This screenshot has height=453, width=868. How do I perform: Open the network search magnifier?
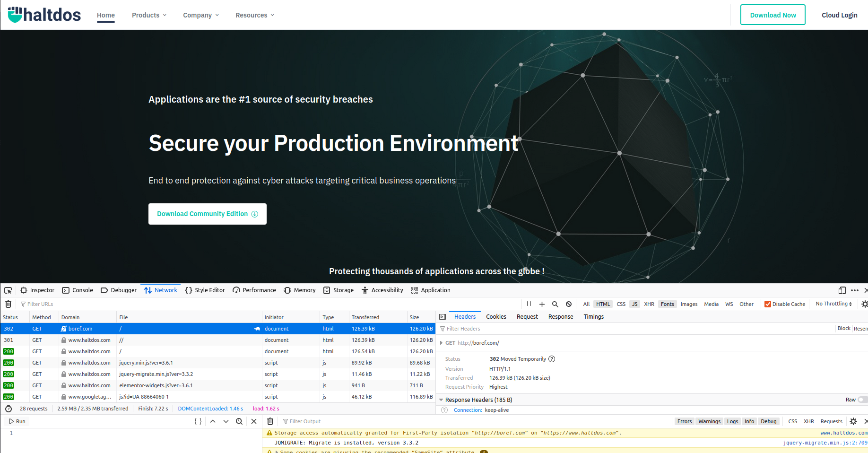555,304
